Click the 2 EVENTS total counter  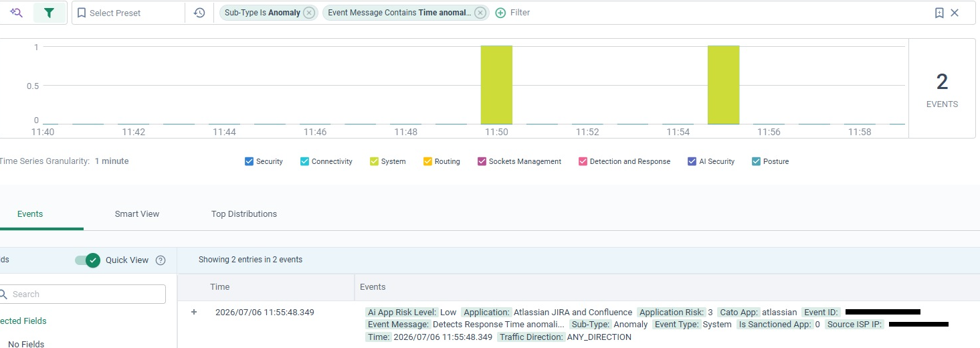point(942,89)
